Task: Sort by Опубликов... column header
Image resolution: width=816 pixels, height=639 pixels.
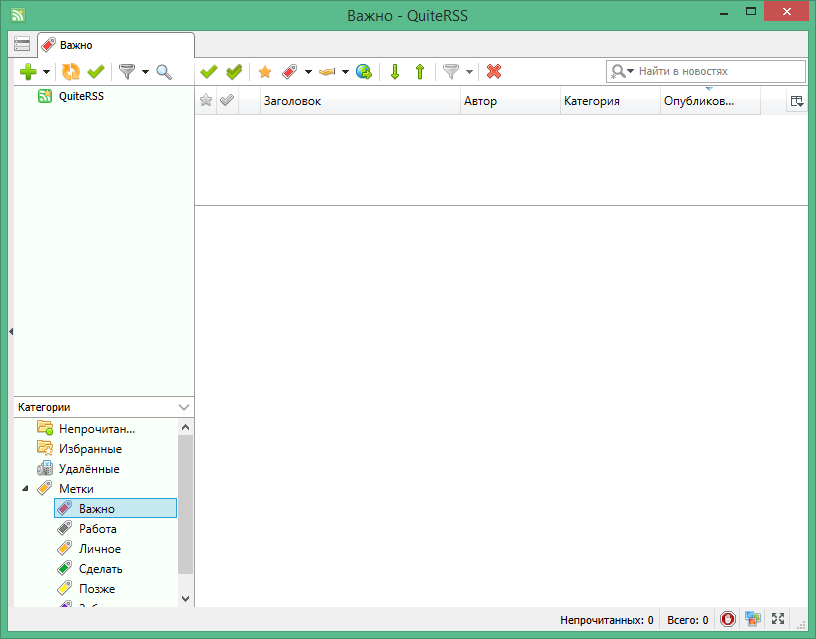Action: click(x=710, y=100)
